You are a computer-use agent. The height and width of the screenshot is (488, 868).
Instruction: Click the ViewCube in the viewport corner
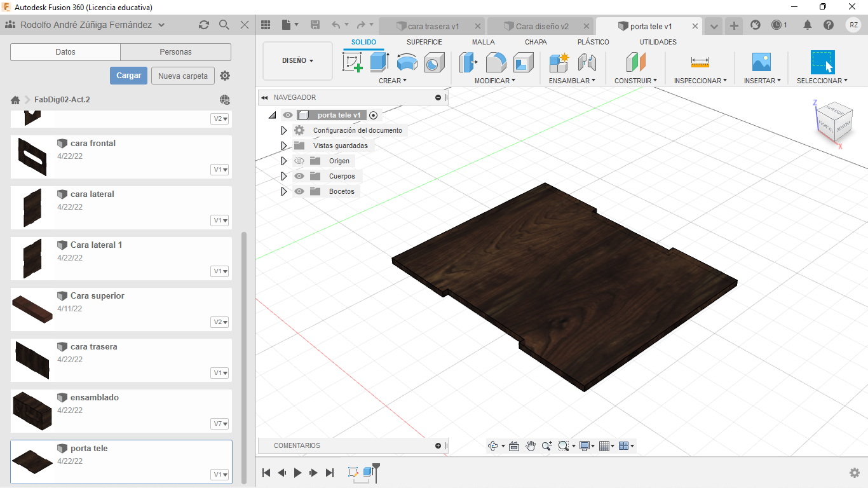(834, 121)
